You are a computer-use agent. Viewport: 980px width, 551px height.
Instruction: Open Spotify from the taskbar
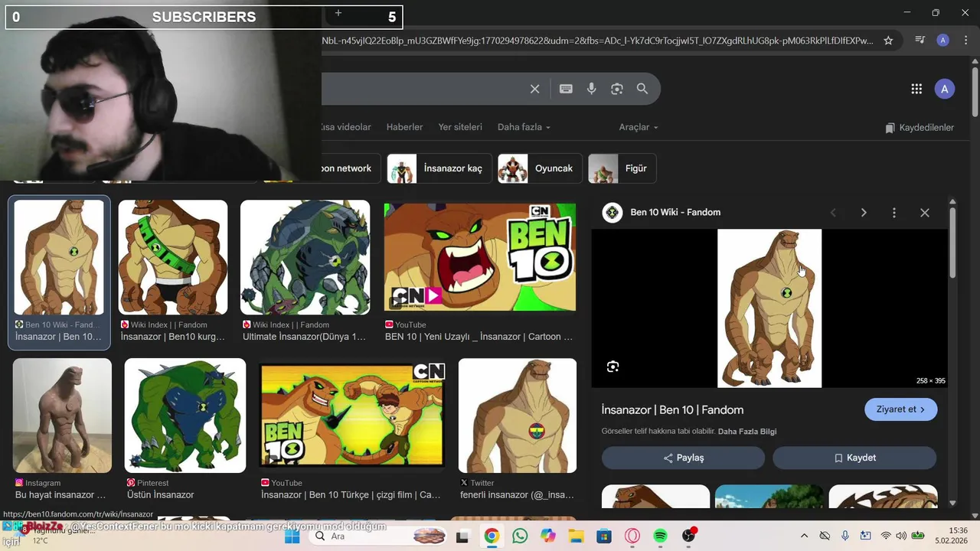pos(660,536)
